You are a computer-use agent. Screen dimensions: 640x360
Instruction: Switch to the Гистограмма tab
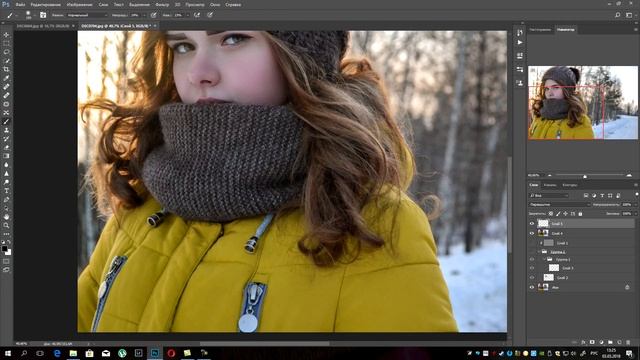pos(540,29)
